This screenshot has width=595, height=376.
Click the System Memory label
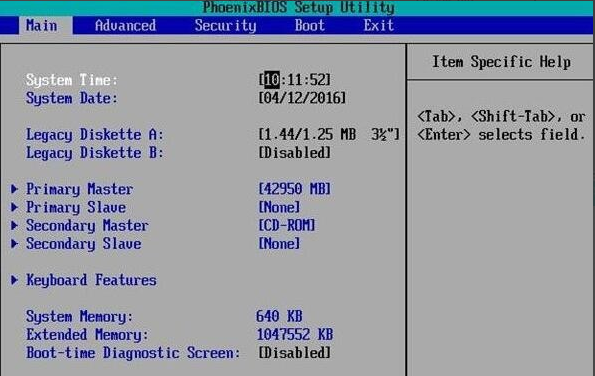(79, 316)
